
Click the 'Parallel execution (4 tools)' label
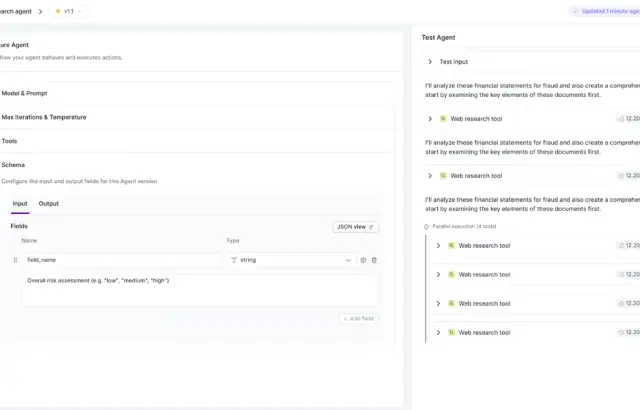(x=464, y=226)
